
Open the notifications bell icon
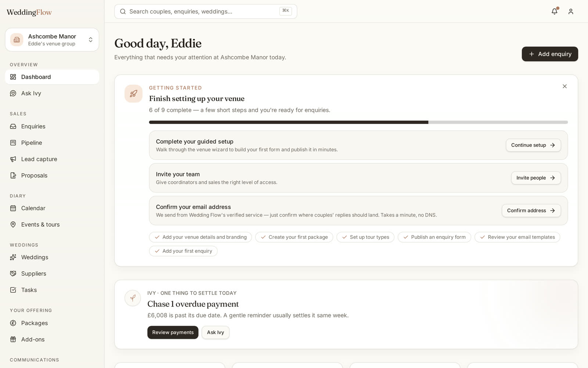[555, 11]
